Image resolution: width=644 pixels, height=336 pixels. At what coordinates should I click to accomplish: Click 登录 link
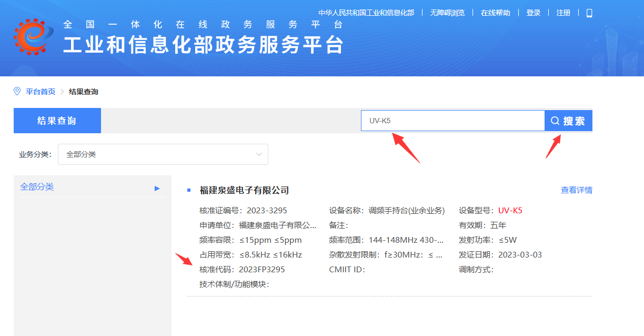click(534, 13)
